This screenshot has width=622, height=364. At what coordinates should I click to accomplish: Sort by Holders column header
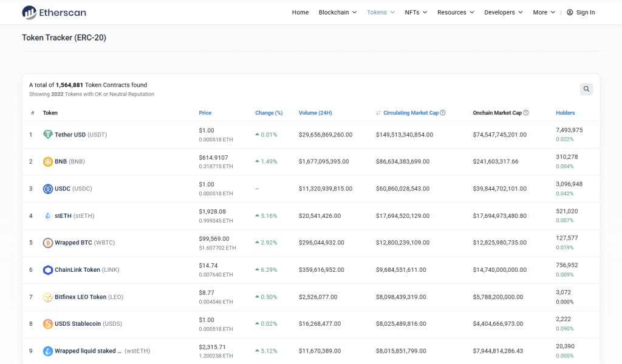tap(566, 113)
